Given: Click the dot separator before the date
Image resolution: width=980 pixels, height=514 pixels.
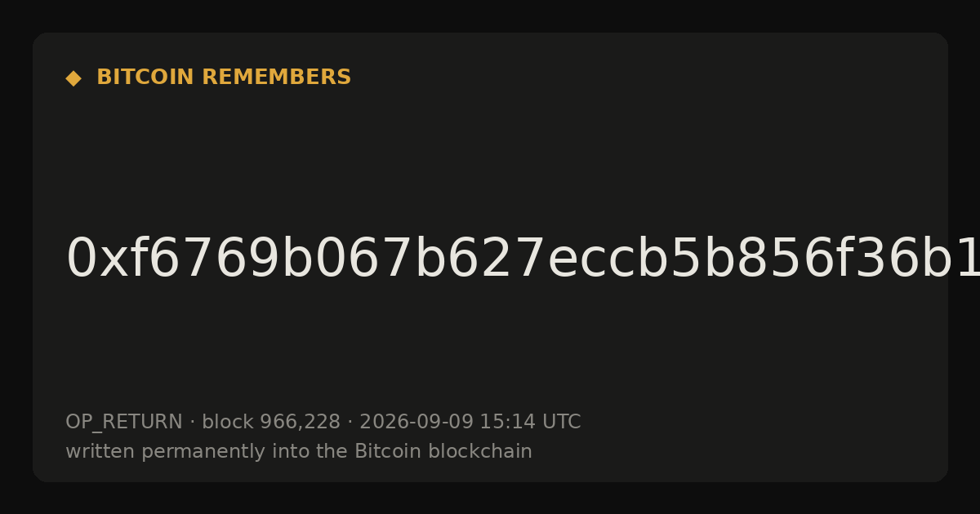Looking at the screenshot, I should coord(350,423).
